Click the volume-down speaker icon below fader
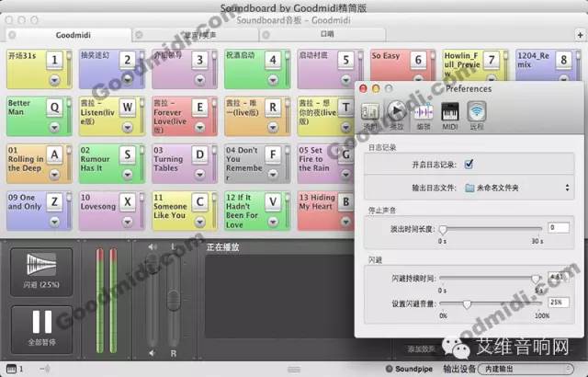 click(152, 353)
